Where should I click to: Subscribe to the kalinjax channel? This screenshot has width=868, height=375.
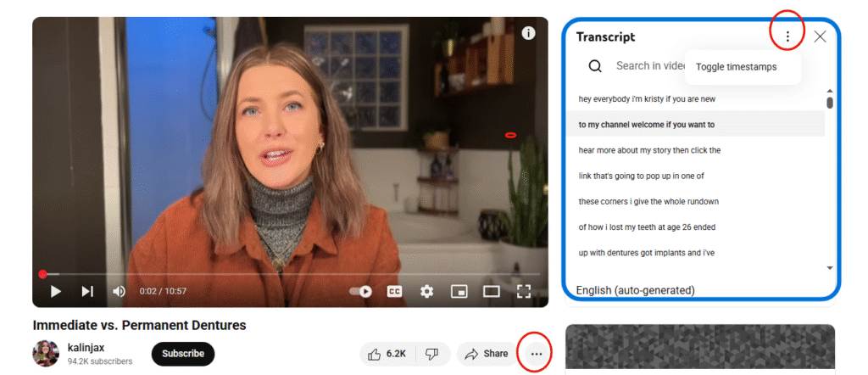[x=183, y=354]
